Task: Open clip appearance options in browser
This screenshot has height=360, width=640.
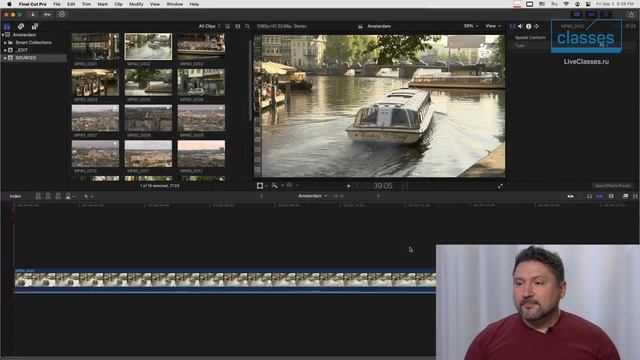Action: pos(238,26)
